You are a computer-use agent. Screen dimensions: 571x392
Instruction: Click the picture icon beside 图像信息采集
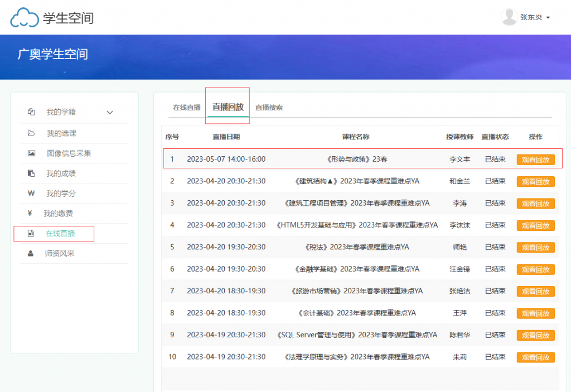click(31, 153)
